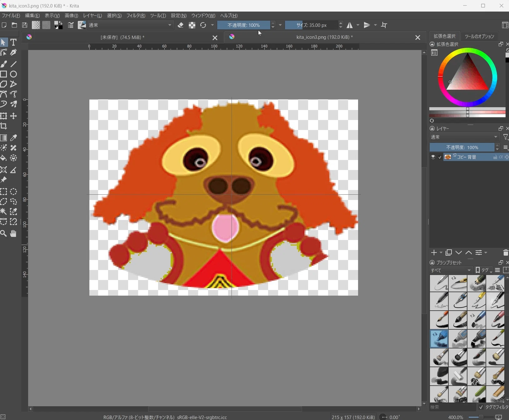
Task: Click the add layer plus button
Action: click(x=434, y=252)
